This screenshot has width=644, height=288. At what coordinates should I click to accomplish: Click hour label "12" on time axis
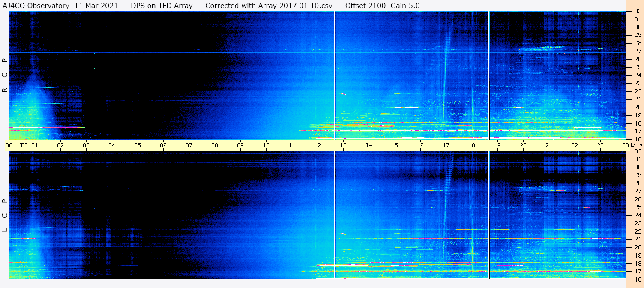(x=318, y=145)
